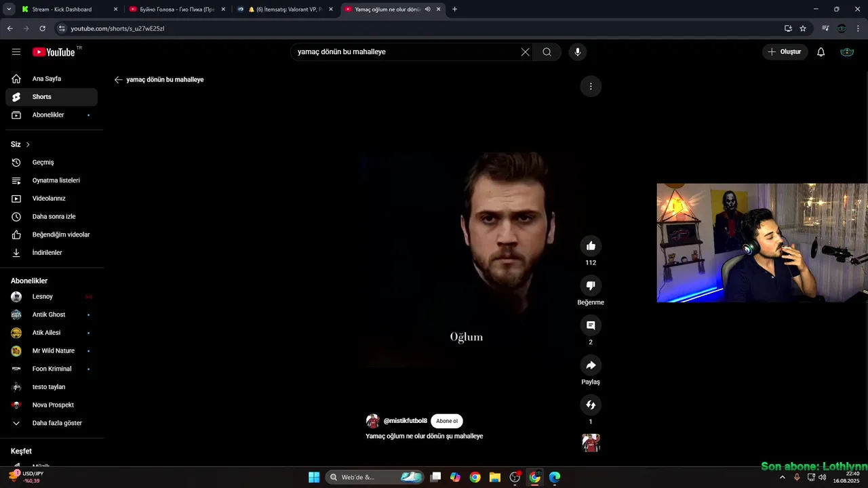View site information icon in address bar
The image size is (868, 488).
click(62, 28)
